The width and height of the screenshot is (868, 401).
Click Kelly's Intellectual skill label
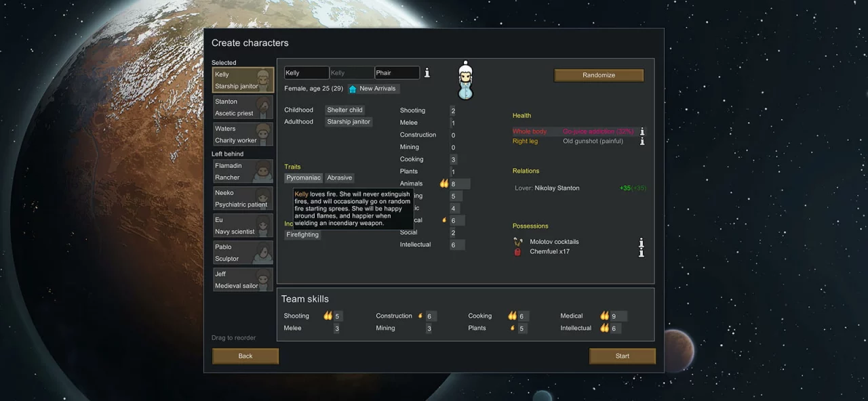coord(415,245)
